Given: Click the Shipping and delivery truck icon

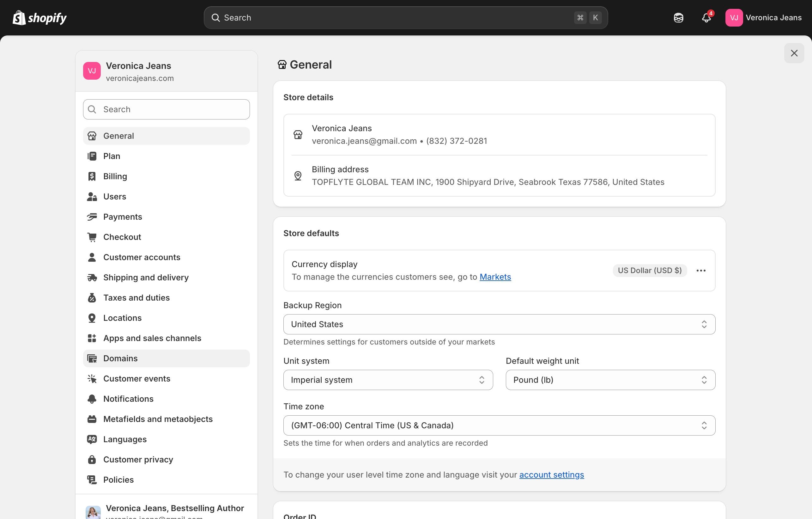Looking at the screenshot, I should pos(92,278).
